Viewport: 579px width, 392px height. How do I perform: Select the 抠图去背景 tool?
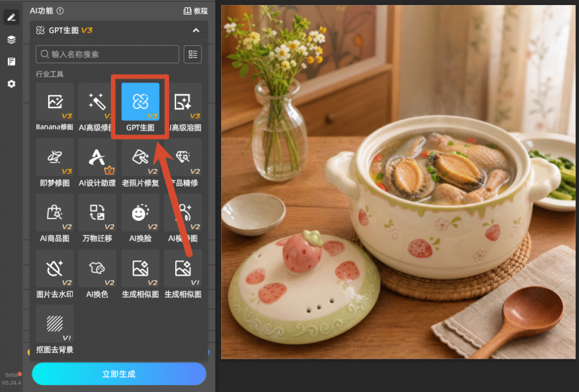coord(55,330)
